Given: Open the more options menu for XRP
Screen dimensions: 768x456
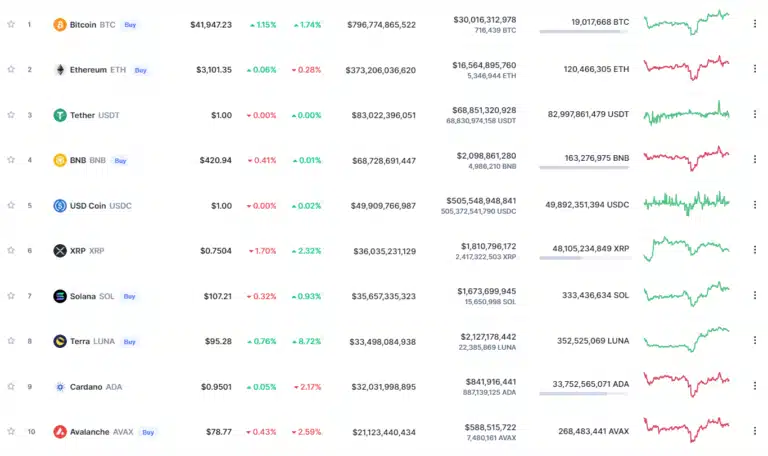Looking at the screenshot, I should tap(754, 251).
